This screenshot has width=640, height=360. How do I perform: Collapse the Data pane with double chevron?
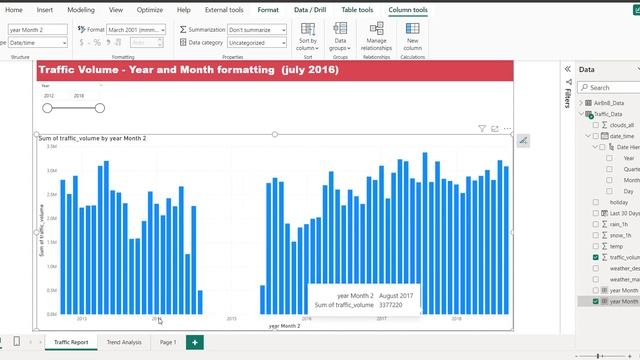(x=568, y=69)
